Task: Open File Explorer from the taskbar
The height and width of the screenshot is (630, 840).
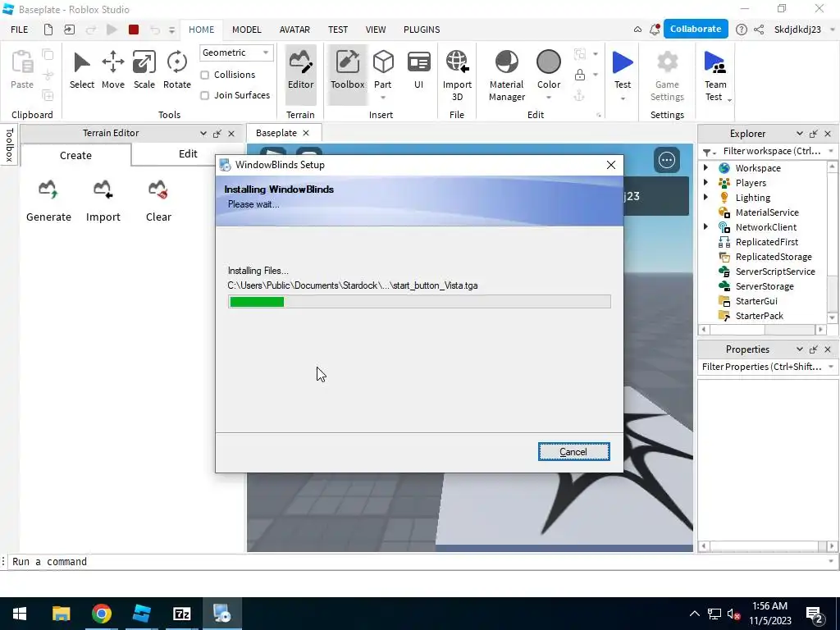Action: point(61,614)
